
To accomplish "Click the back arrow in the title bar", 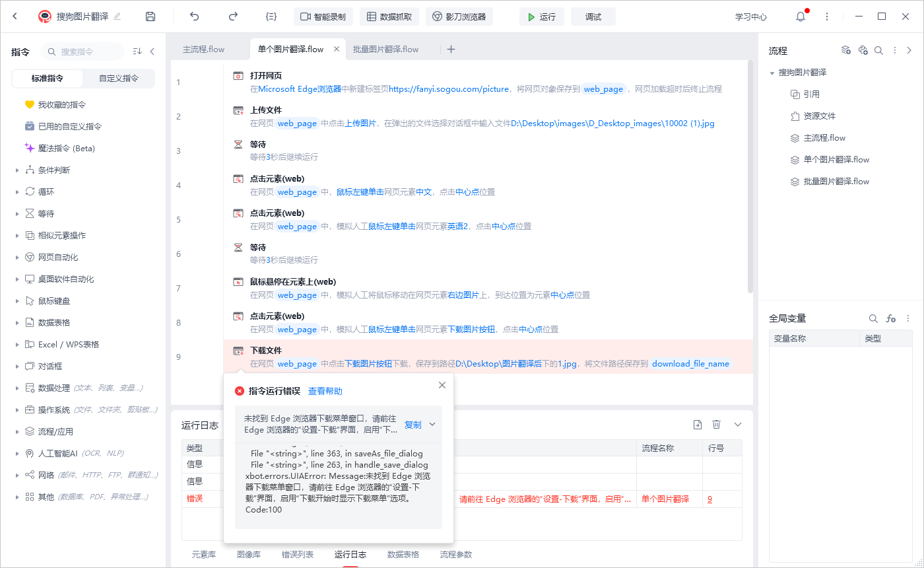I will tap(15, 17).
